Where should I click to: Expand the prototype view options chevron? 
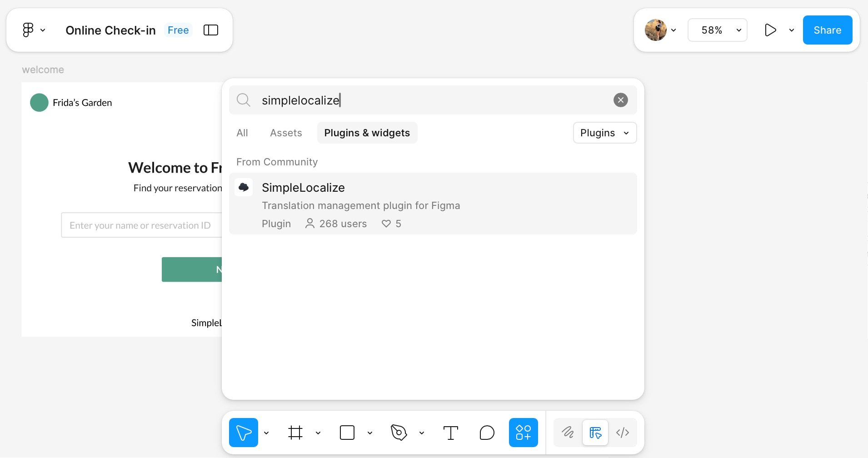(x=792, y=30)
